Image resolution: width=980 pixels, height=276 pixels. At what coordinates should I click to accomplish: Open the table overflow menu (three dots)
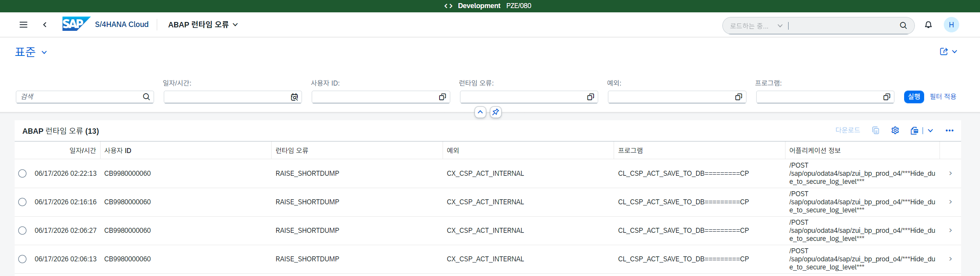click(x=949, y=131)
